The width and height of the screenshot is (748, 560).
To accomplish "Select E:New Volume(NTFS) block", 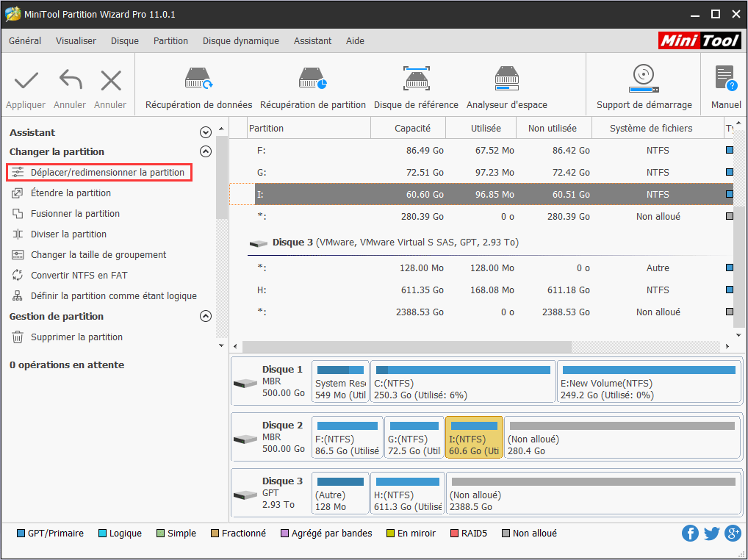I will (649, 381).
